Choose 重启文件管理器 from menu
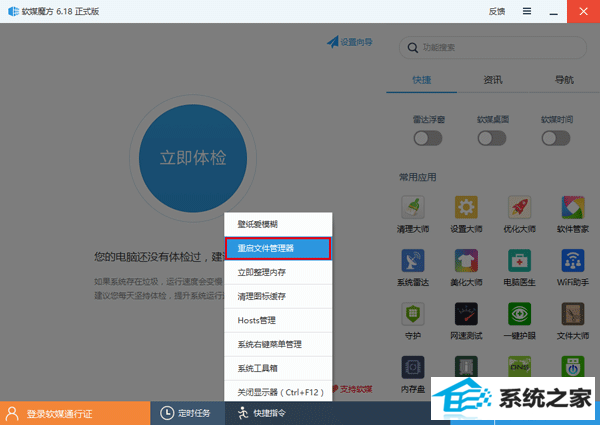Screen dimensions: 600x425 (x=278, y=248)
